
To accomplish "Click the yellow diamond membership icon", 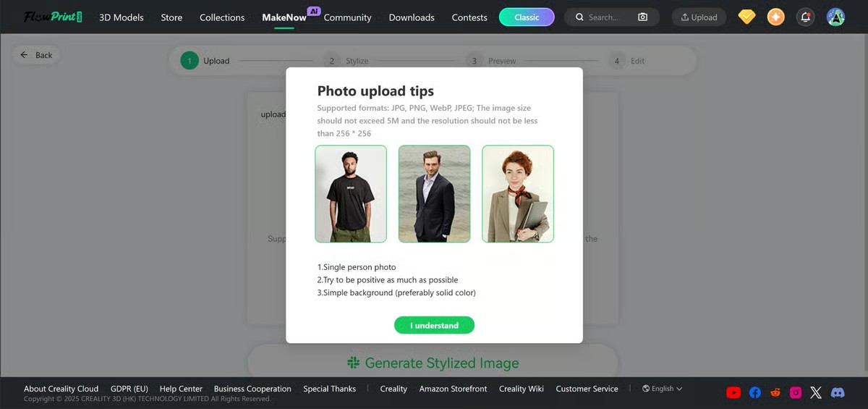I will [746, 17].
